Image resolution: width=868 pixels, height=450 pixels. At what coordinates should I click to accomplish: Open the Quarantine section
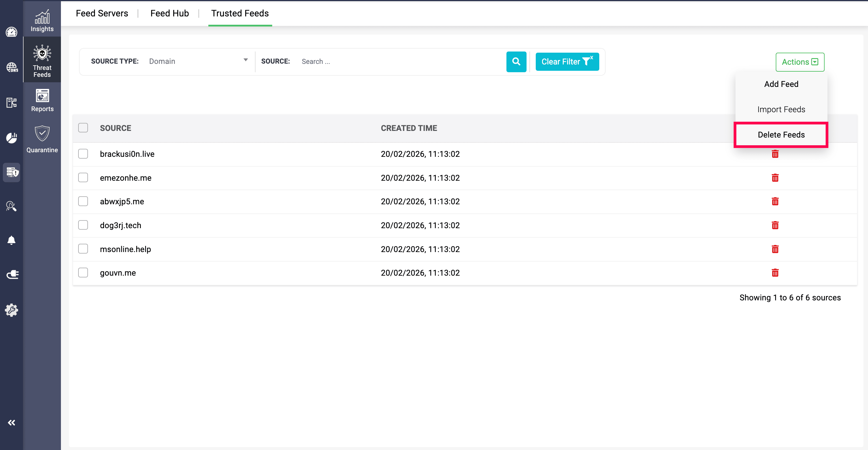click(x=42, y=139)
